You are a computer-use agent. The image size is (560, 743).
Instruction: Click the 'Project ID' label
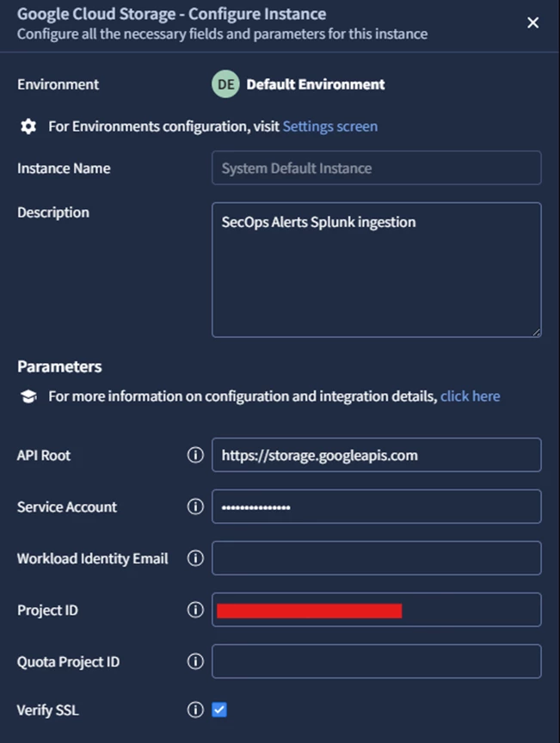pos(47,611)
